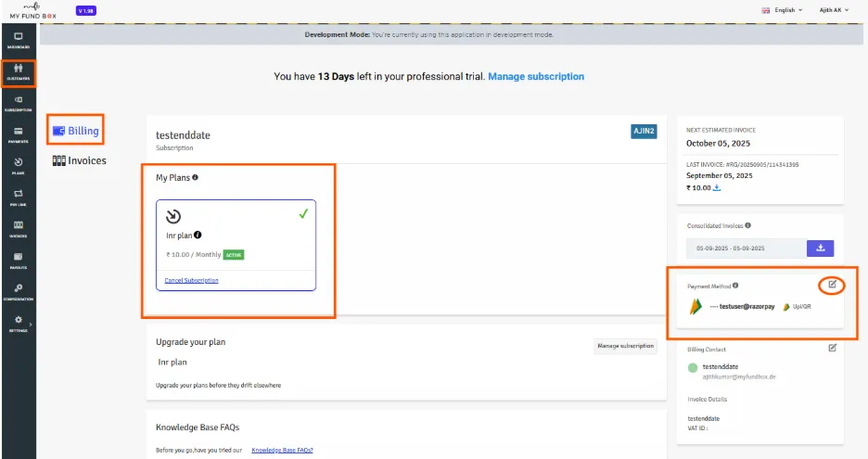
Task: Edit the payment method
Action: 832,285
